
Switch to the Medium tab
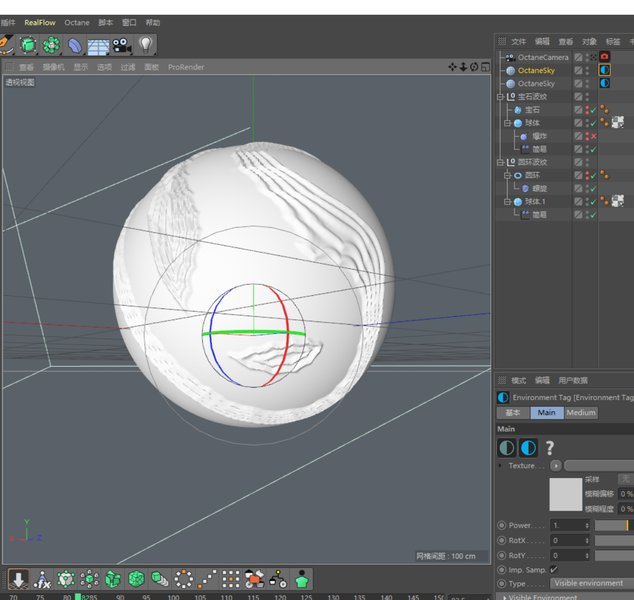tap(581, 412)
